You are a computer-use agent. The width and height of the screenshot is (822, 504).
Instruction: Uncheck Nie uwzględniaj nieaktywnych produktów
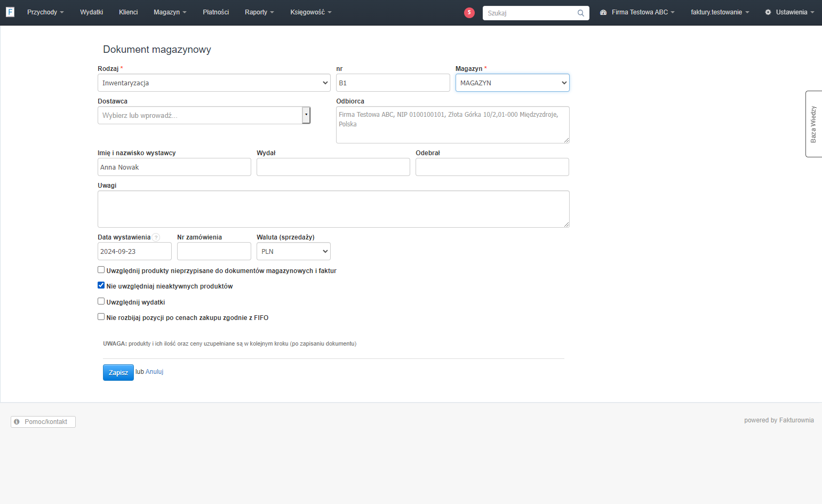[x=101, y=285]
